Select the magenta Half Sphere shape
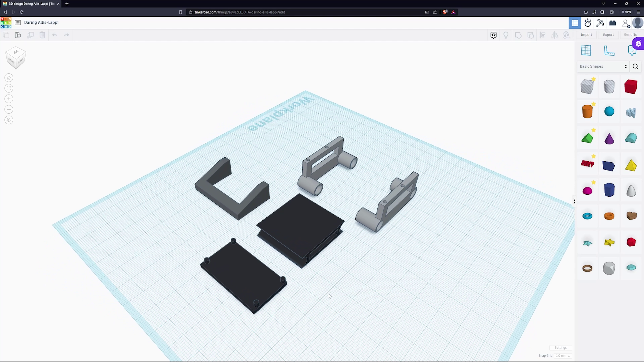 587,191
